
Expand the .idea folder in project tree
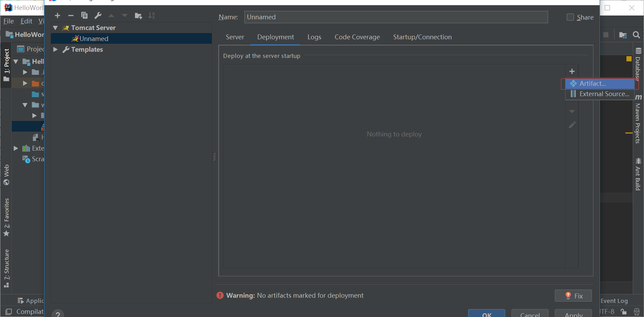[25, 72]
